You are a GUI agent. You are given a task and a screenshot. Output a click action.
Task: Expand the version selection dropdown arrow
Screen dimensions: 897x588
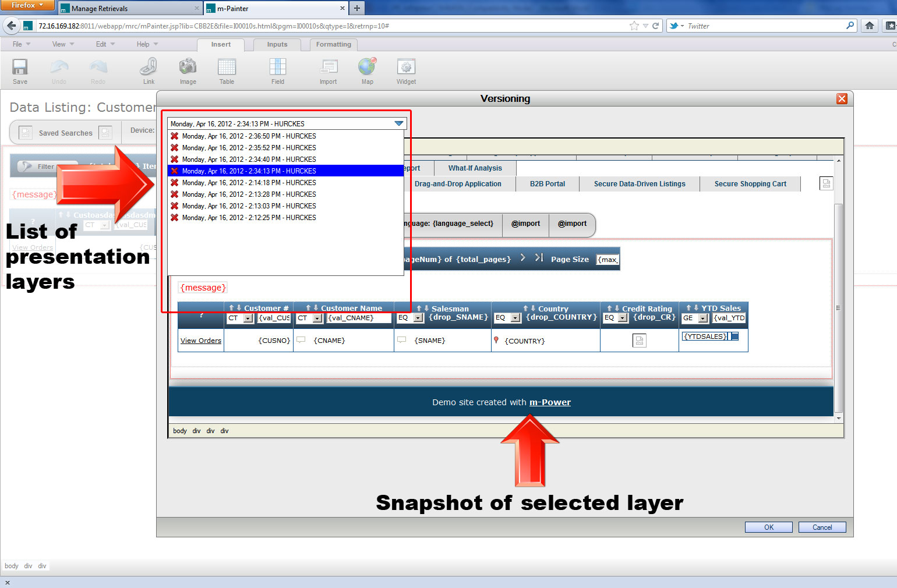[398, 123]
